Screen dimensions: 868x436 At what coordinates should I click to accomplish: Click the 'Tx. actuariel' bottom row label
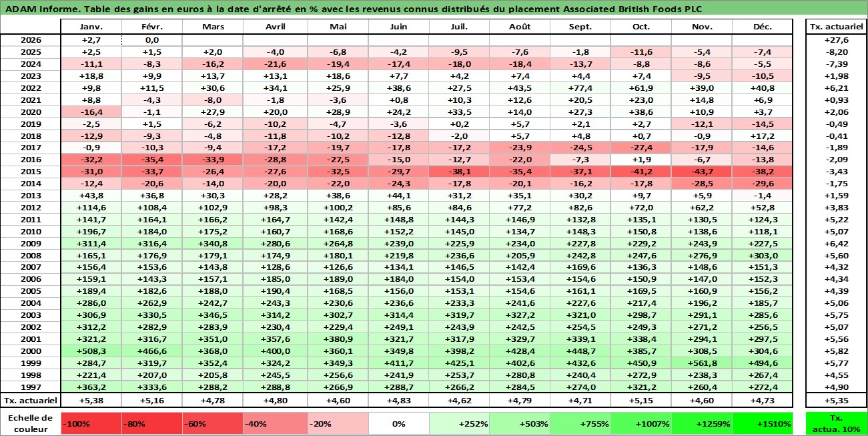[31, 401]
